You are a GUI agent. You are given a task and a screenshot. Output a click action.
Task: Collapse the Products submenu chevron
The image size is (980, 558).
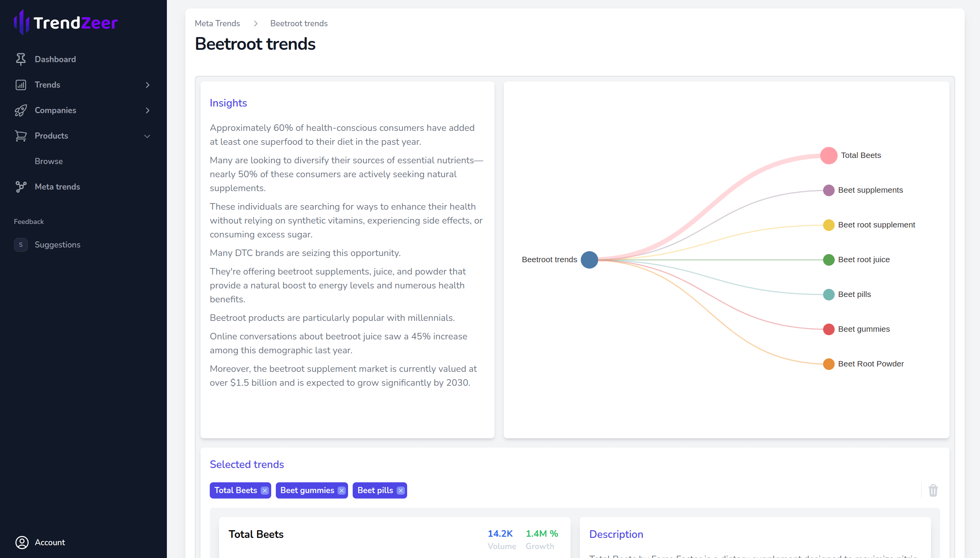coord(147,136)
